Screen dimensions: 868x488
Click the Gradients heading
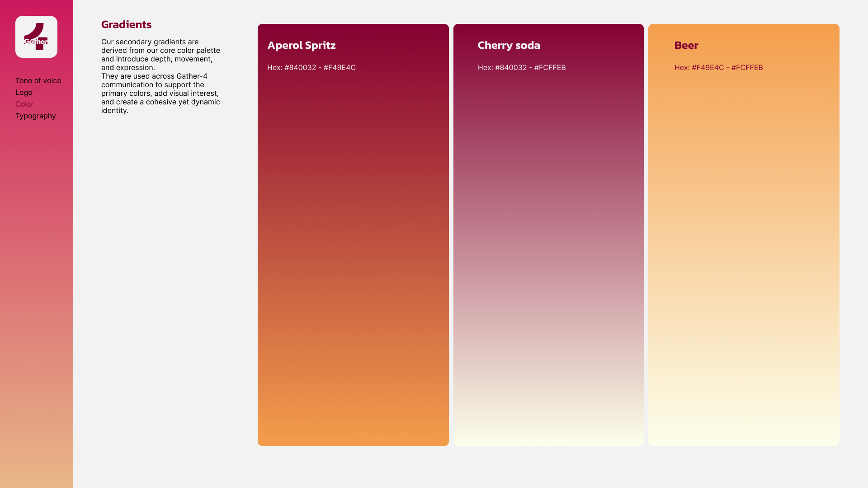pos(126,24)
